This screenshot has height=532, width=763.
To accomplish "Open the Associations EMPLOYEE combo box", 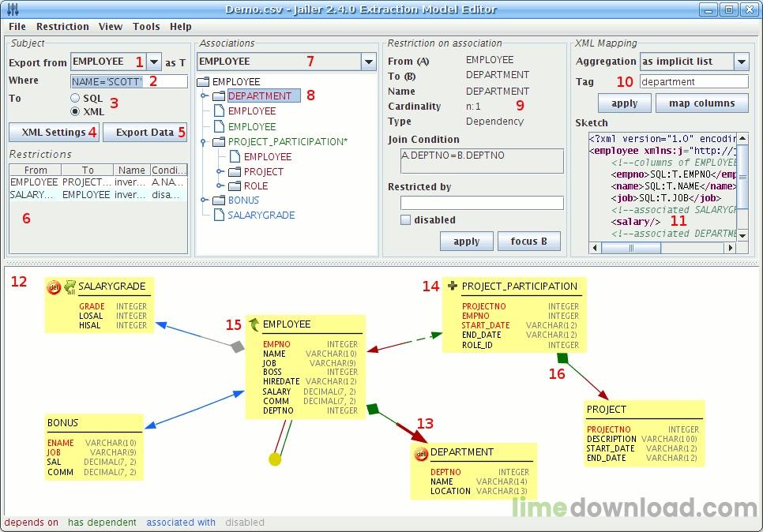I will coord(368,62).
